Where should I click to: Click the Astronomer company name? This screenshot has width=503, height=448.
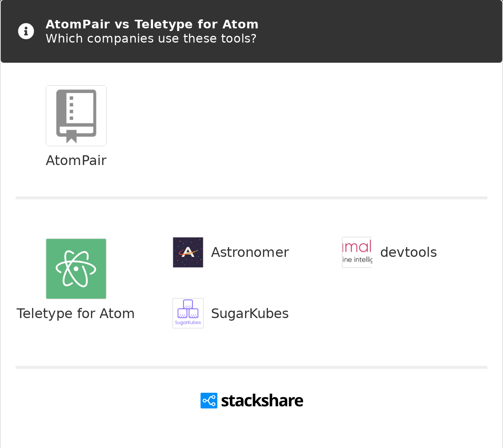click(250, 252)
